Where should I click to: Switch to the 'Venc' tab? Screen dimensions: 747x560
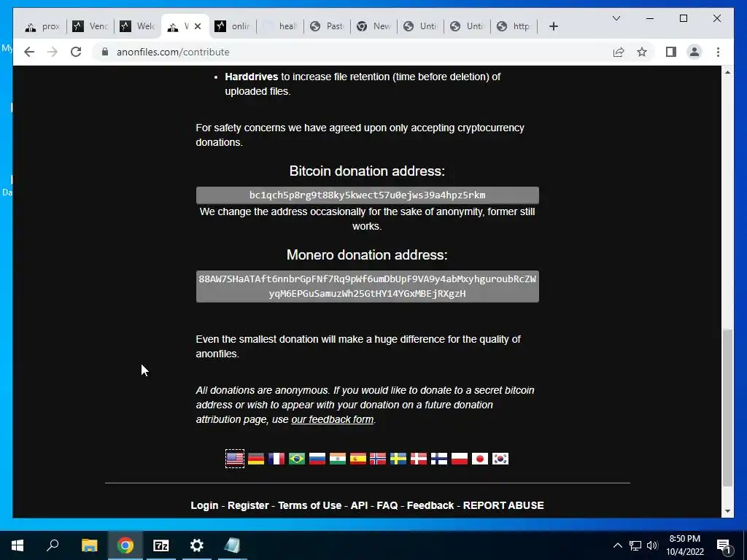[x=90, y=26]
